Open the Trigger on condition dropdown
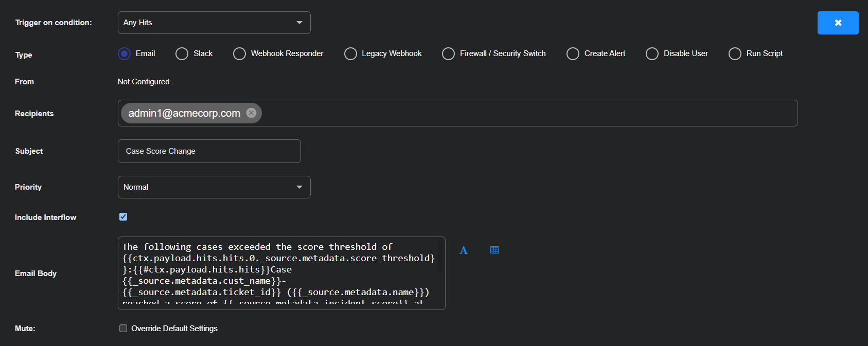Screen dimensions: 868x346 click(x=214, y=23)
